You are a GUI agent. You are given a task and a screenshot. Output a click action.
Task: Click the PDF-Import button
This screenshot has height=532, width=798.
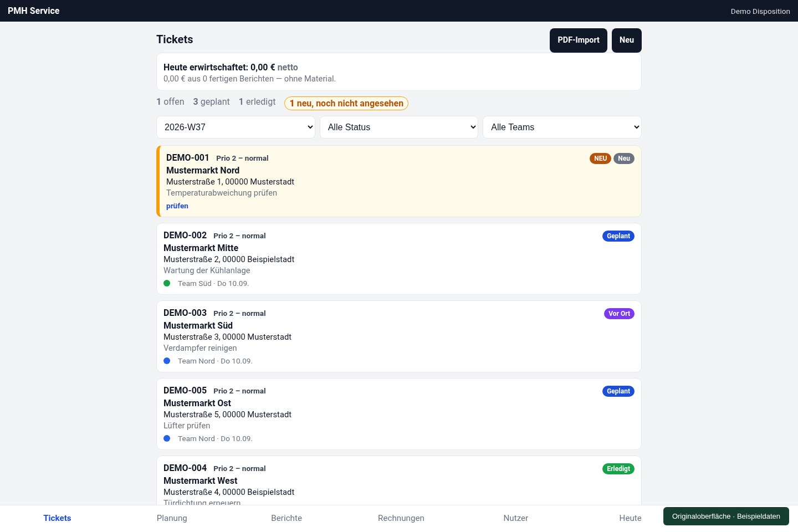click(579, 40)
